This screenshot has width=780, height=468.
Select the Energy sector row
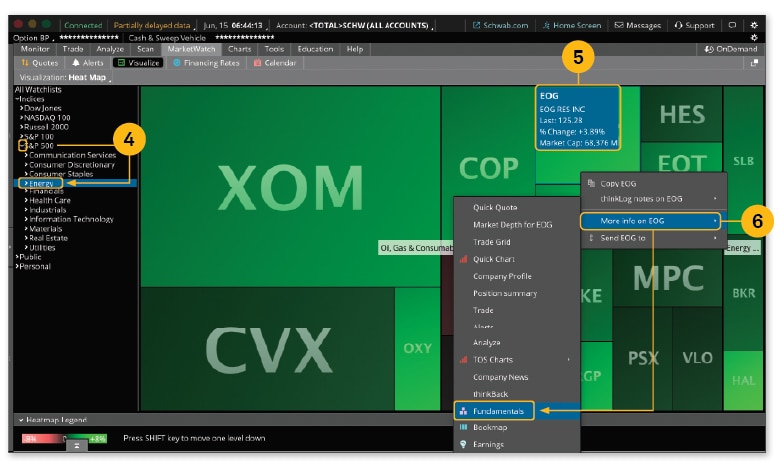(x=76, y=184)
